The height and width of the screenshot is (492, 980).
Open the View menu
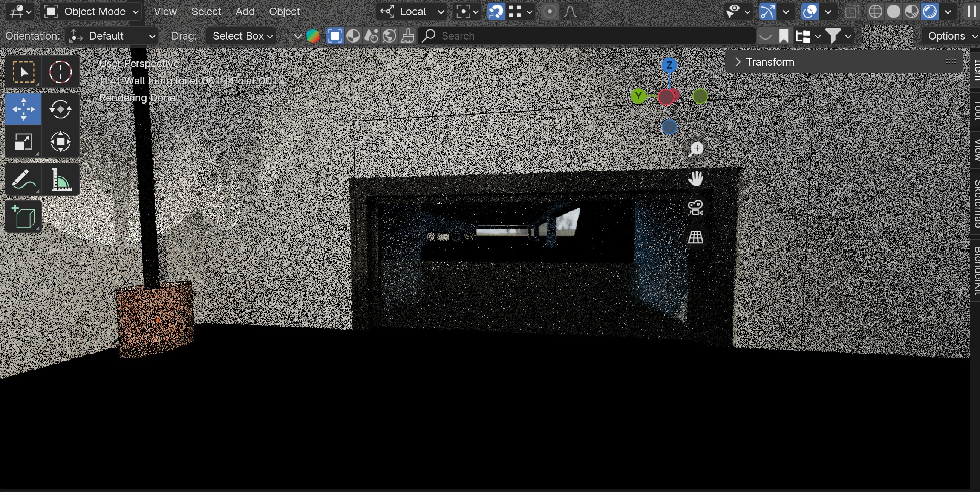point(165,11)
